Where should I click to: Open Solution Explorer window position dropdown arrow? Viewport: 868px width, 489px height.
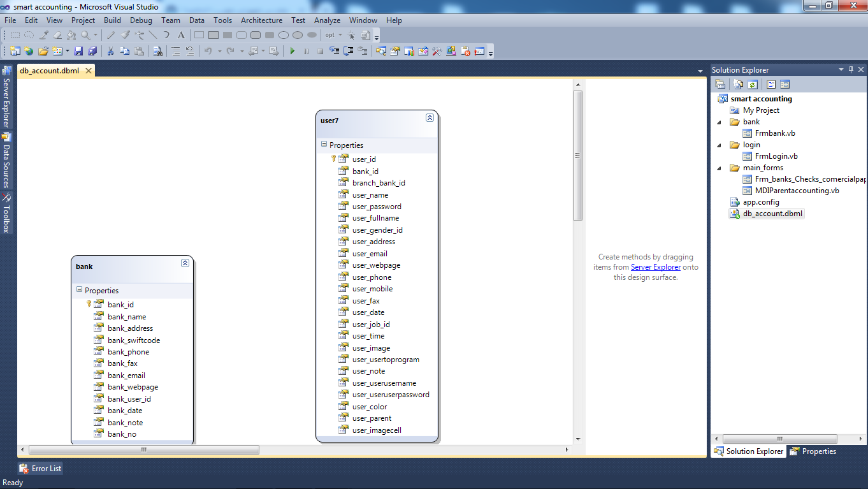coord(840,69)
